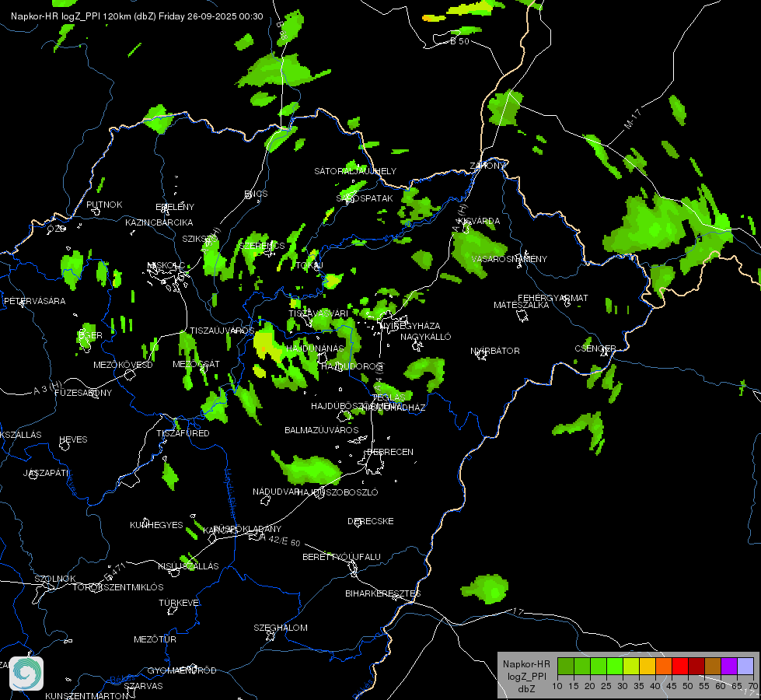Click the BIHARKERESZTES town label
The height and width of the screenshot is (700, 761).
383,593
